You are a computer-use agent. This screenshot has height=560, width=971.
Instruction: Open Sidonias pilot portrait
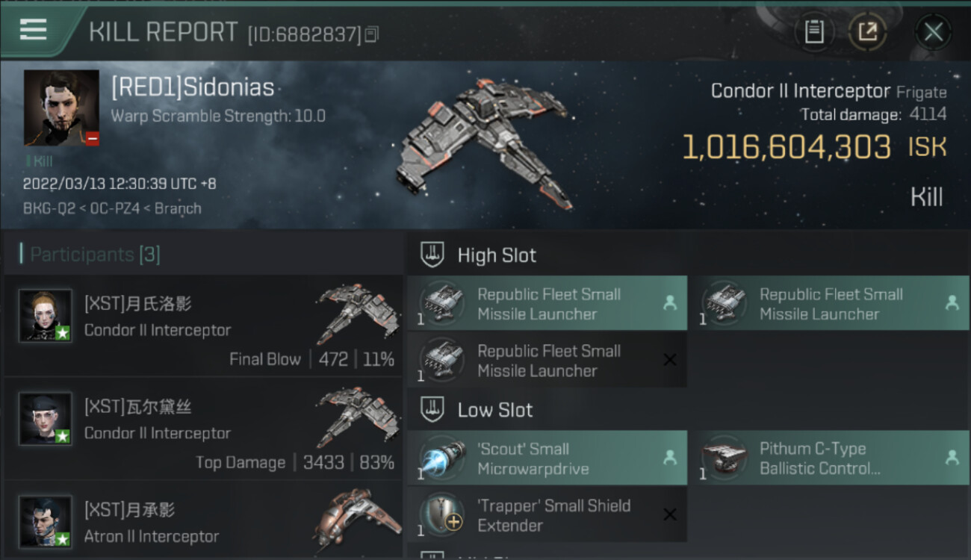[x=61, y=108]
